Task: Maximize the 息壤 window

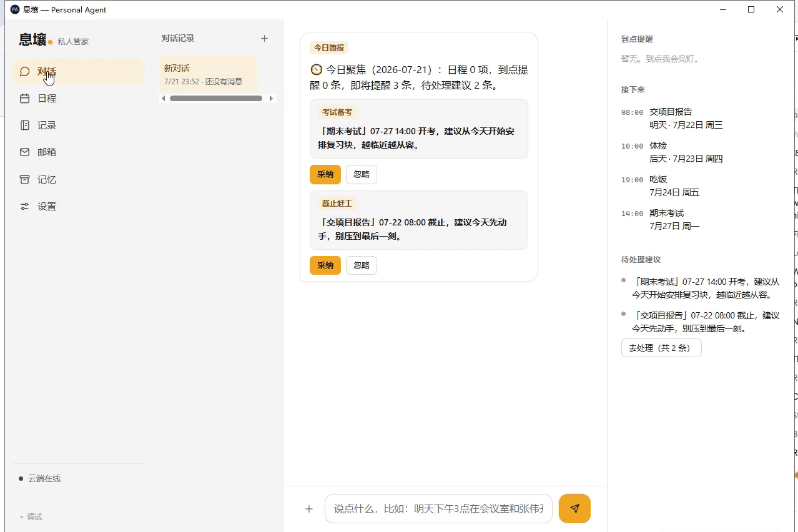Action: (751, 9)
